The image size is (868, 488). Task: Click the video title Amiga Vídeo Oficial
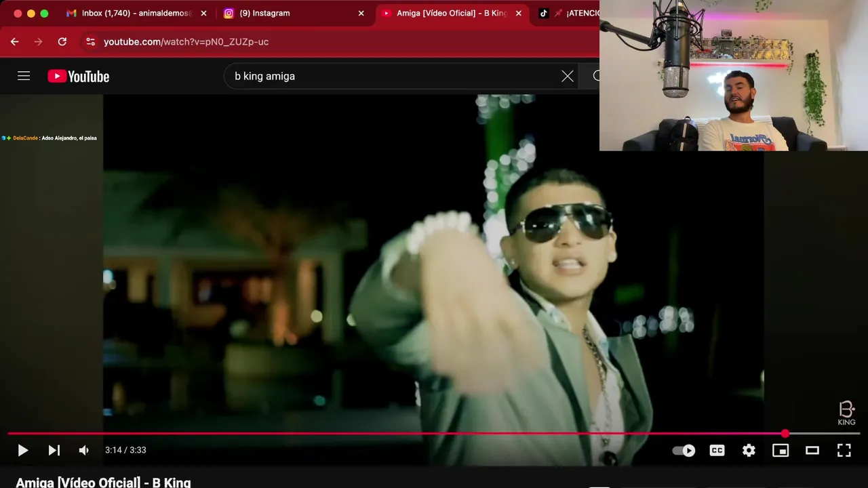[x=103, y=482]
